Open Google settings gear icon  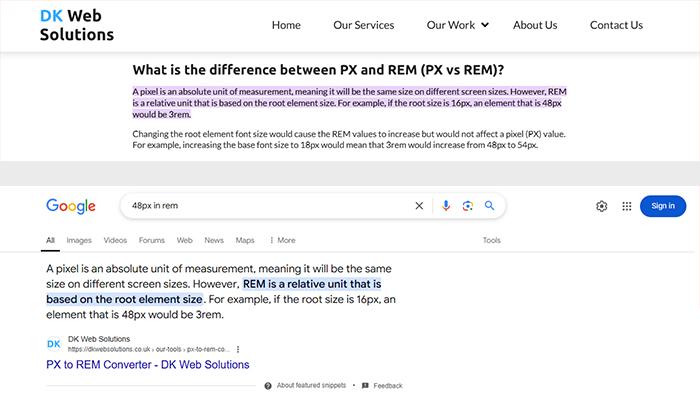(x=601, y=206)
